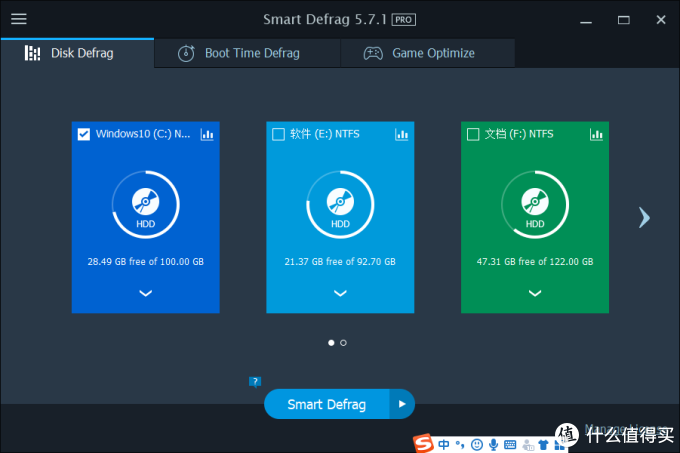
Task: Click the question mark help tip icon
Action: pyautogui.click(x=255, y=381)
